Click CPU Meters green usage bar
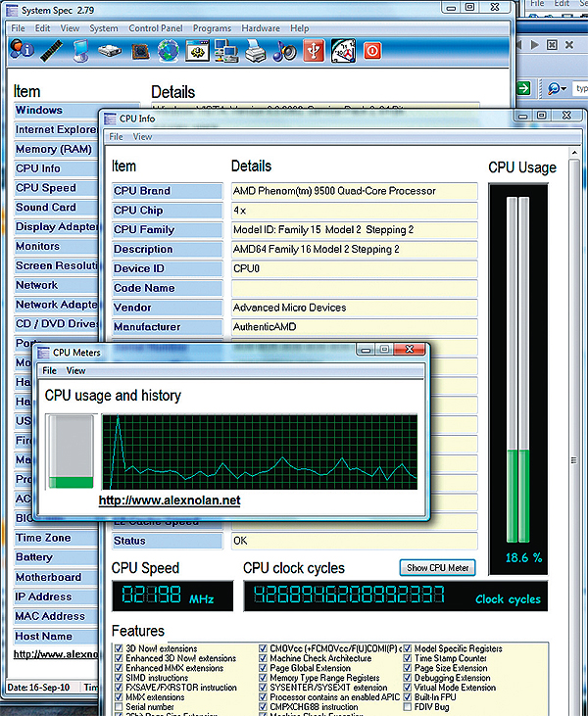The height and width of the screenshot is (716, 588). pyautogui.click(x=71, y=483)
